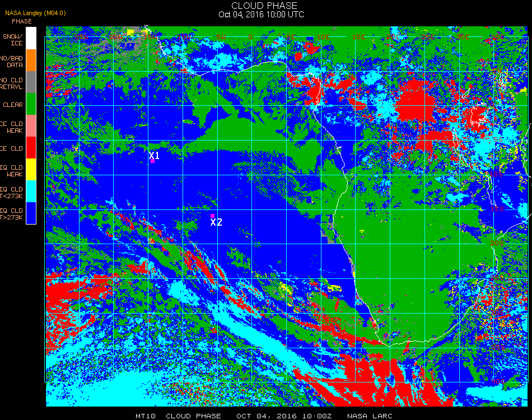Click the gray NO CLD RETRVL swatch
Viewport: 532px width, 420px height.
pyautogui.click(x=31, y=82)
